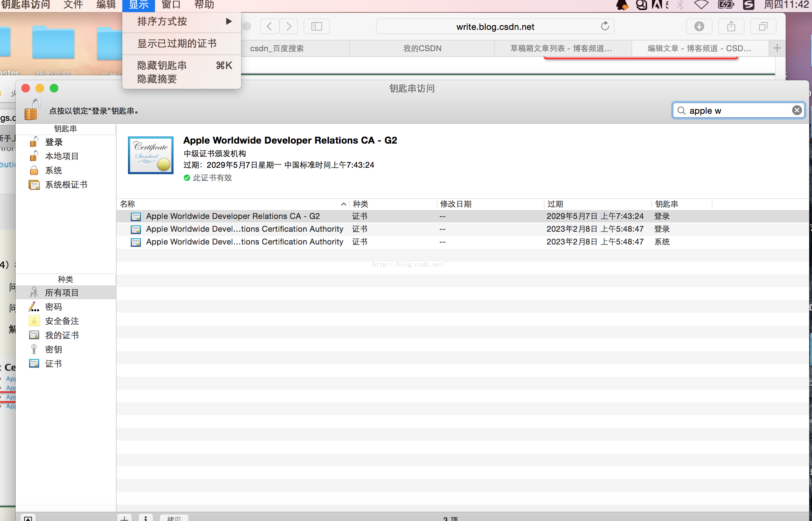Click the Safari back arrow button

pos(269,26)
